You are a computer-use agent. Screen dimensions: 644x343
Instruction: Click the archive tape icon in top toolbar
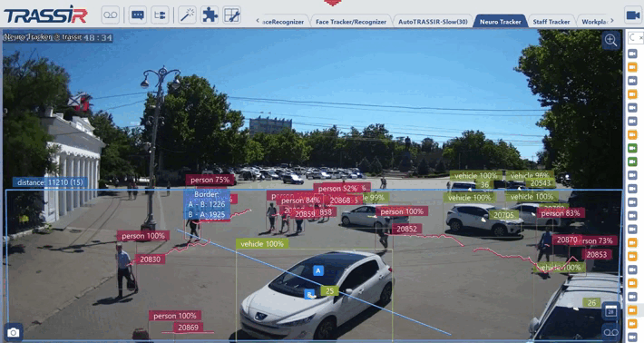point(110,15)
